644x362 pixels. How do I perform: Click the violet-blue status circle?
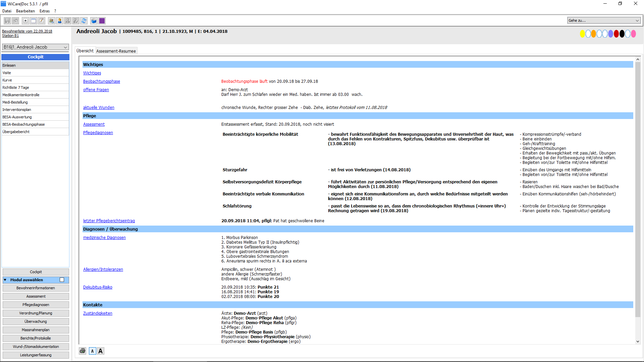click(611, 34)
